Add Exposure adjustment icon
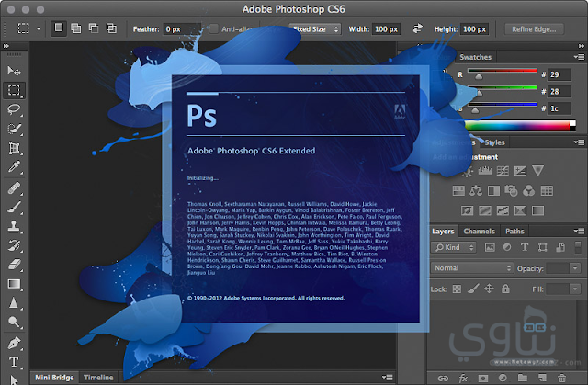 521,171
